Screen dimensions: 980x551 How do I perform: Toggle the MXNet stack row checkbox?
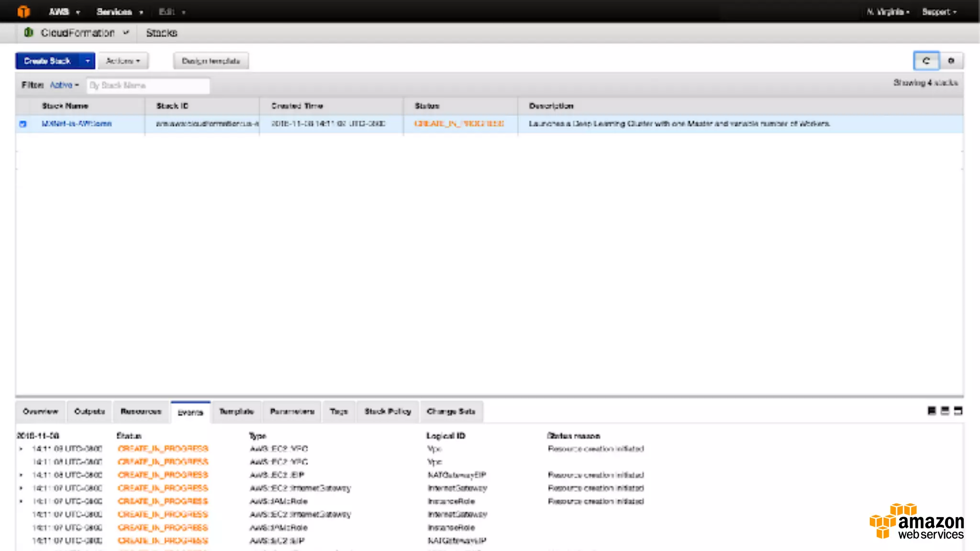tap(23, 124)
